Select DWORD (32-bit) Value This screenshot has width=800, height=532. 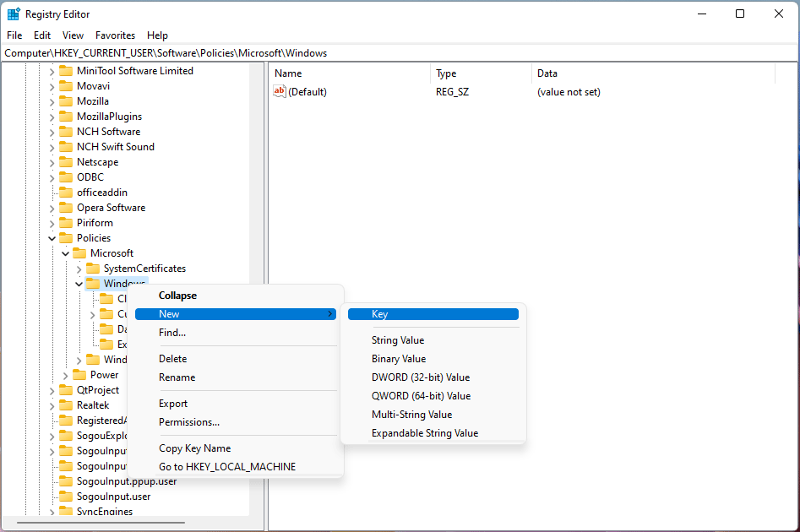(433, 377)
